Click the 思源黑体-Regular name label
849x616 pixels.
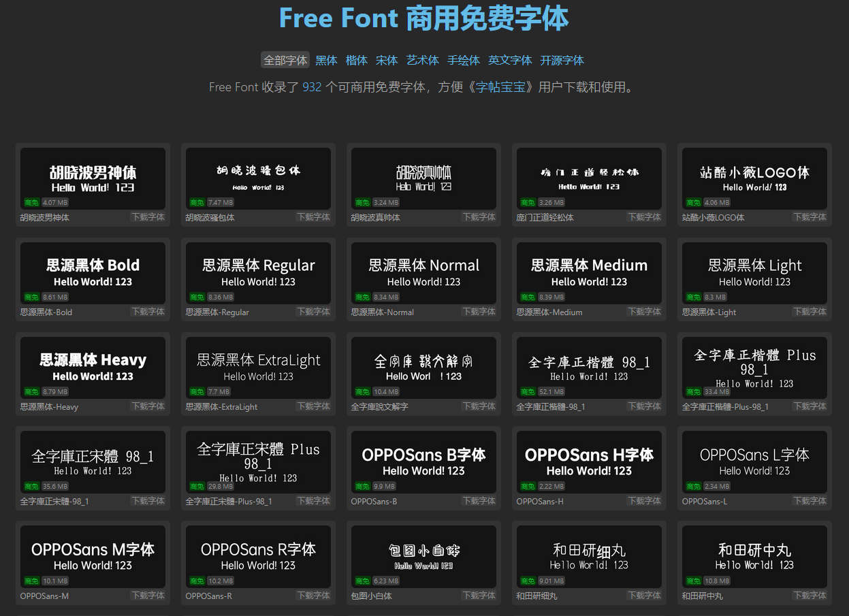(x=217, y=312)
